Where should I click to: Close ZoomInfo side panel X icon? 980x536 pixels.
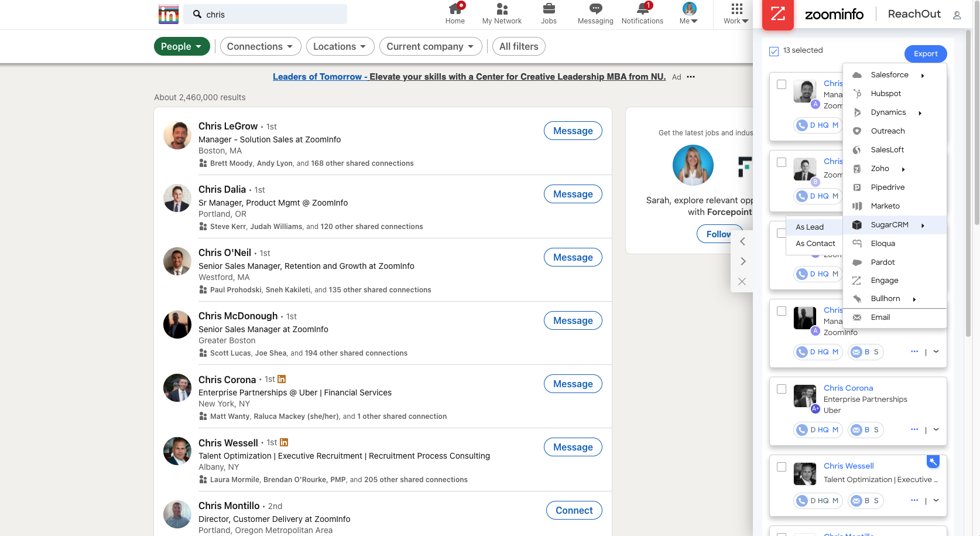(742, 281)
